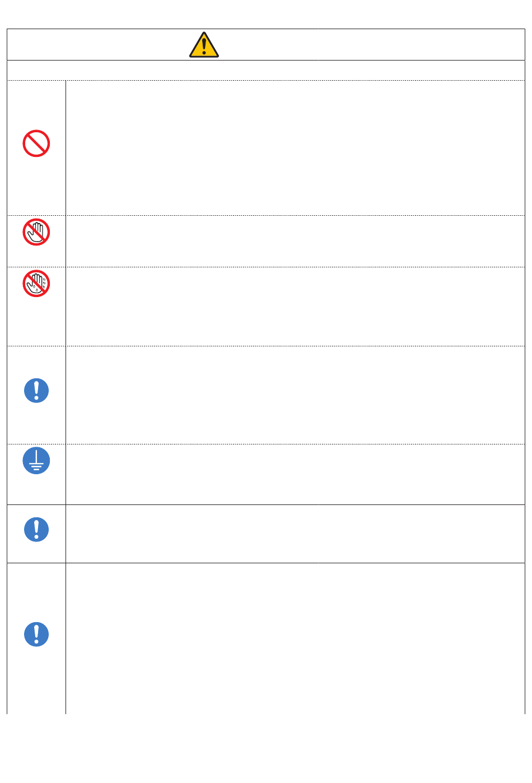This screenshot has width=532, height=783.
Task: Click text cell beside exclamation icon above grounding symbol
Action: 295,395
